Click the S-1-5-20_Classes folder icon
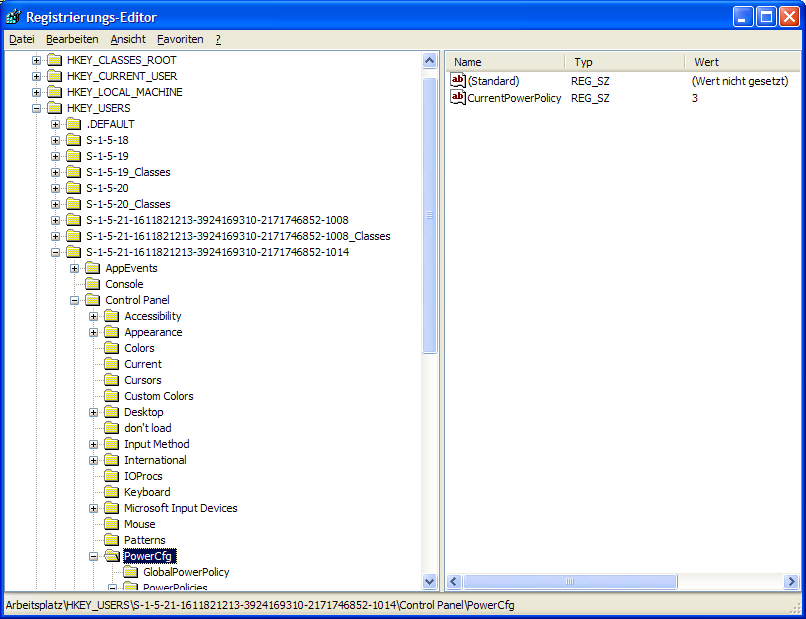Viewport: 806px width, 619px height. (x=74, y=204)
